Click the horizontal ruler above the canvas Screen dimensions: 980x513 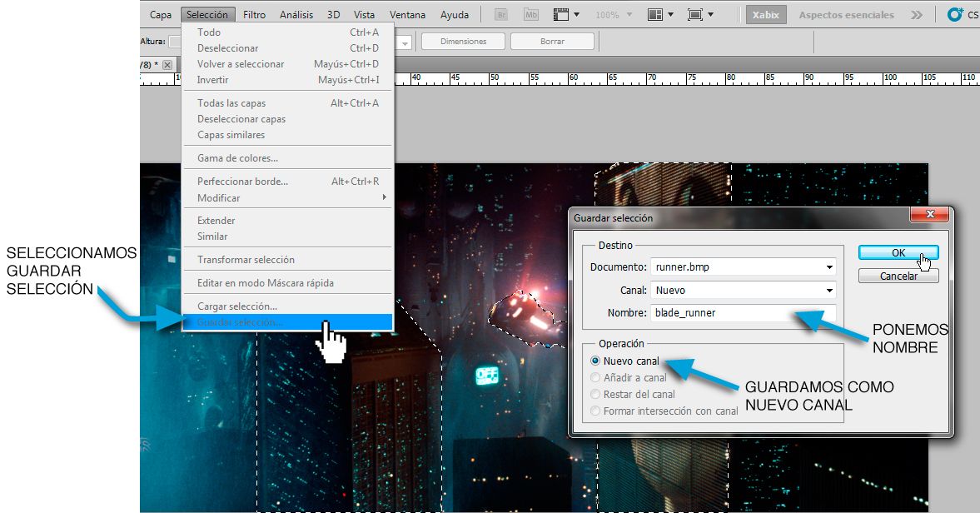click(560, 79)
